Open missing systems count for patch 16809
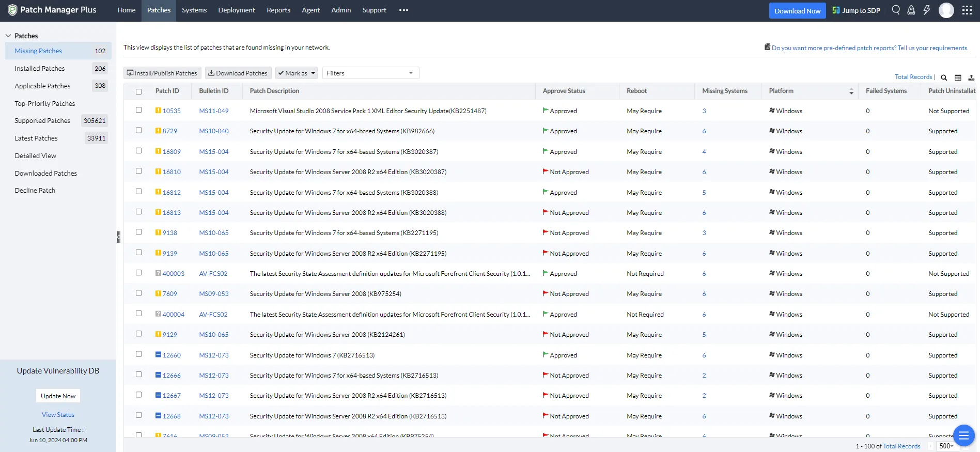The width and height of the screenshot is (980, 452). click(x=704, y=151)
